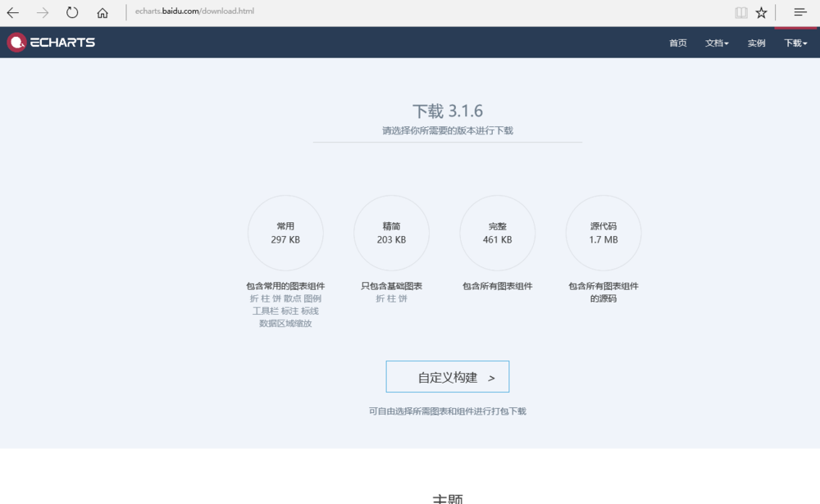The height and width of the screenshot is (504, 820).
Task: Download the 源代码 1.7 MB package
Action: pos(604,233)
